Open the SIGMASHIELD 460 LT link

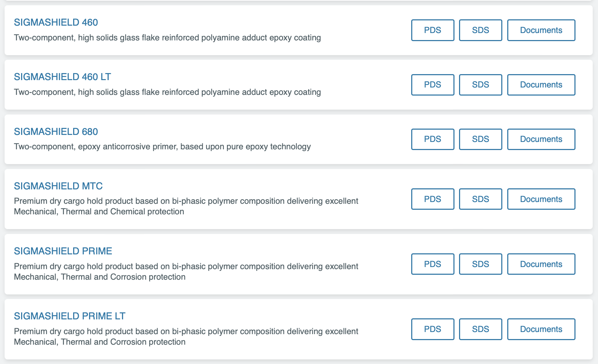click(62, 77)
